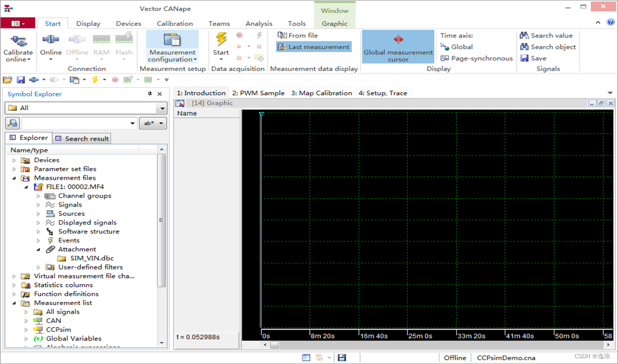This screenshot has width=618, height=364.
Task: Click the Flash memory page icon
Action: pyautogui.click(x=124, y=39)
